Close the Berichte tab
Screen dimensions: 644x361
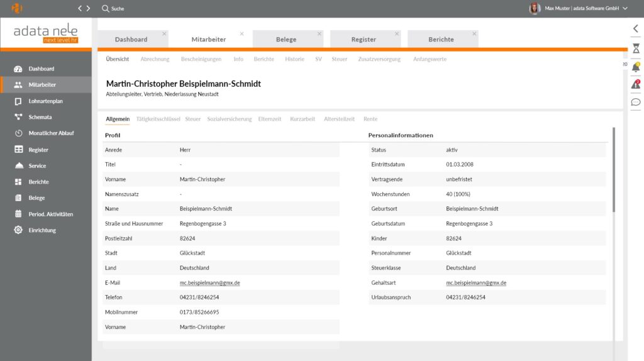click(474, 34)
